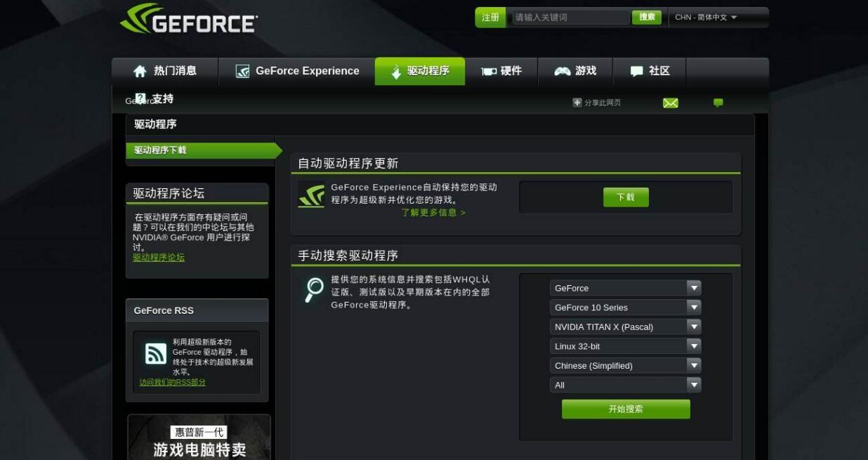
Task: Open the GeForce 10 Series dropdown
Action: pyautogui.click(x=625, y=308)
